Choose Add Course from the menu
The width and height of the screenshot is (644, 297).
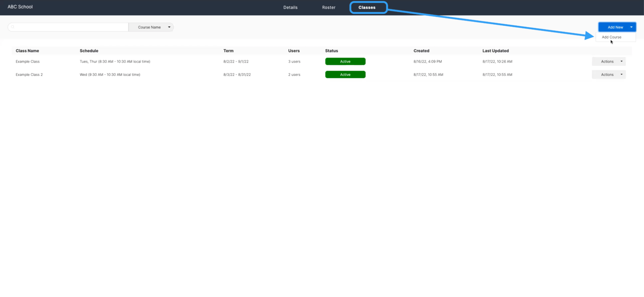click(611, 37)
